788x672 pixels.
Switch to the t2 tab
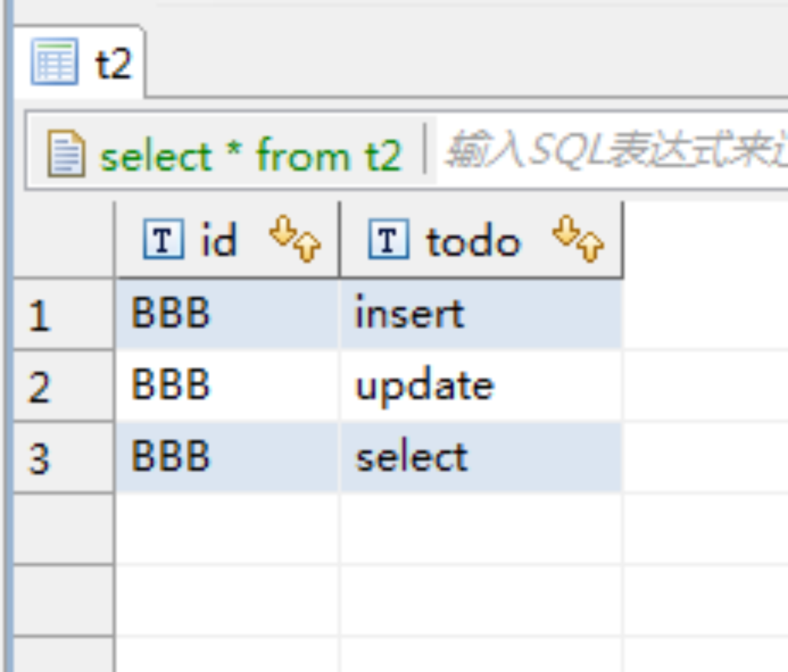click(x=113, y=63)
